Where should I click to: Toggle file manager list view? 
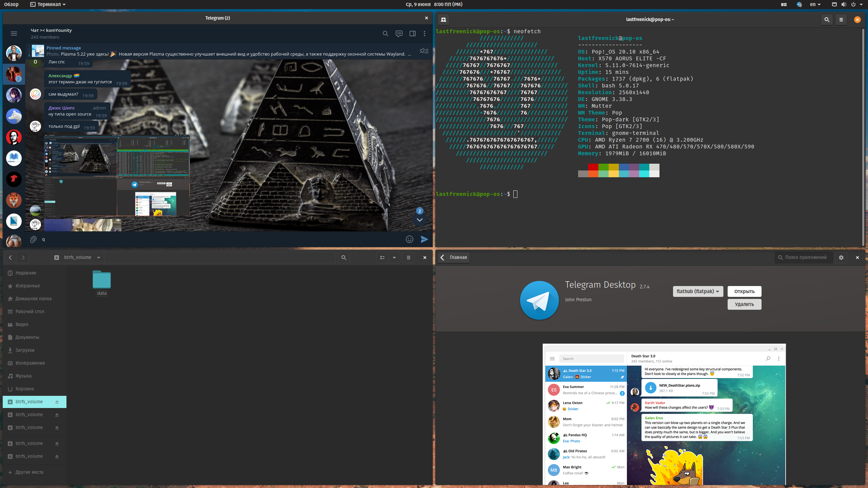point(382,258)
